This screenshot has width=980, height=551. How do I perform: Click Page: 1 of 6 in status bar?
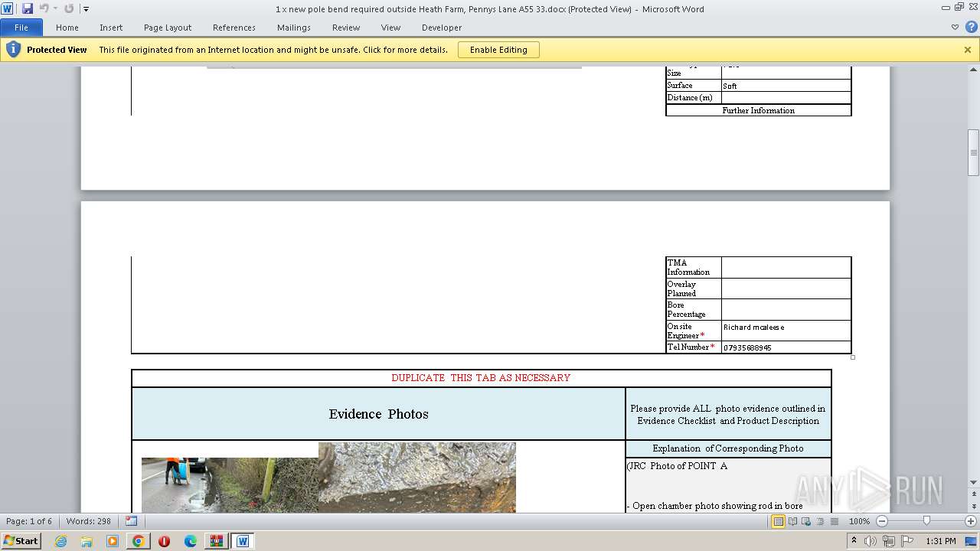pos(29,521)
